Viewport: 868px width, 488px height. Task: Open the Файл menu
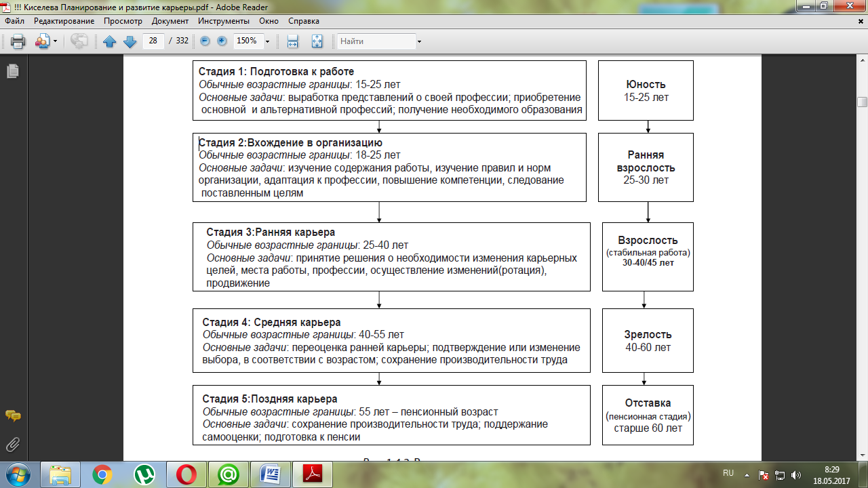pyautogui.click(x=14, y=21)
